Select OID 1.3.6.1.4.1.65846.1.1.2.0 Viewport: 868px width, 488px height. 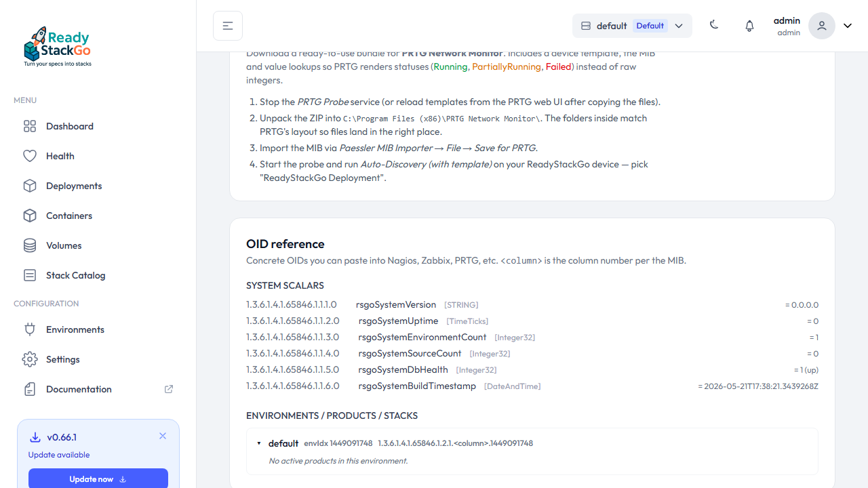(x=293, y=321)
